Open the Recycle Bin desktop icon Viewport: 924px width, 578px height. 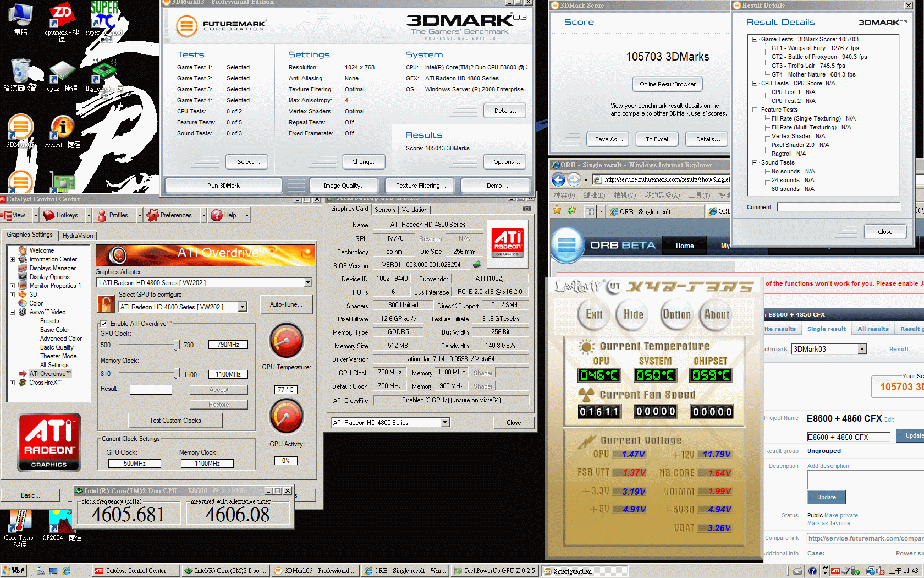click(20, 75)
